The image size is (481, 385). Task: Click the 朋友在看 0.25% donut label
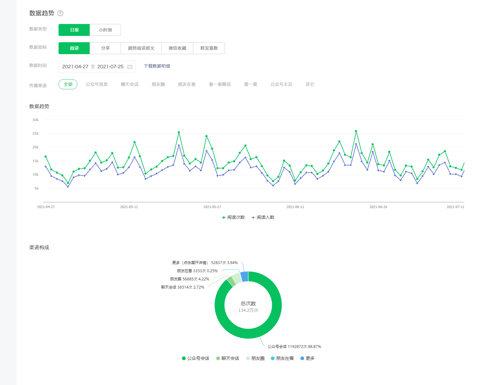(197, 271)
